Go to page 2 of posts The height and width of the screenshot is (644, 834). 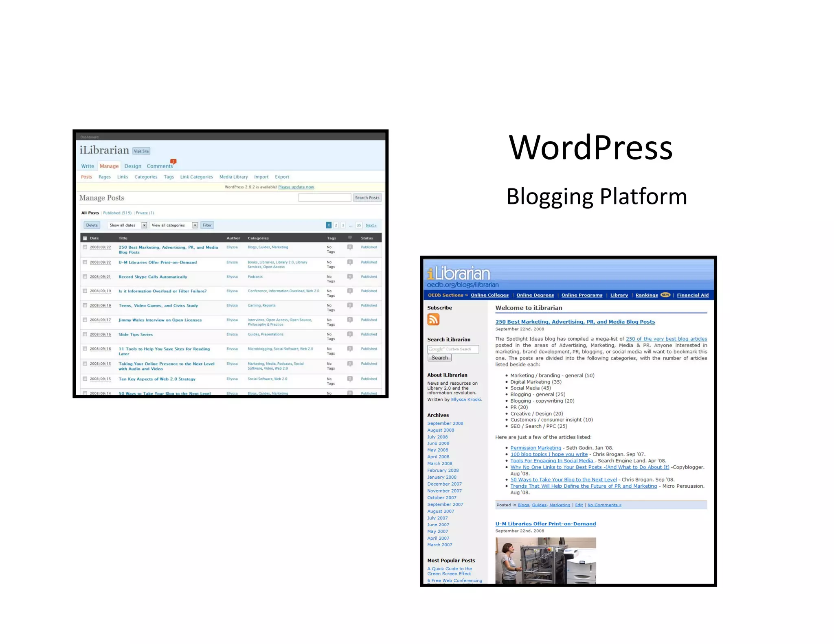click(336, 225)
